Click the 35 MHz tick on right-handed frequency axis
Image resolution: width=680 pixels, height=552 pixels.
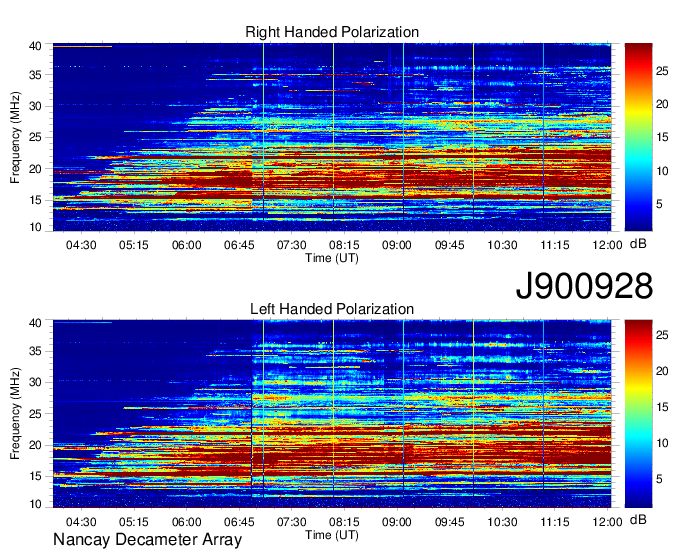tap(35, 75)
